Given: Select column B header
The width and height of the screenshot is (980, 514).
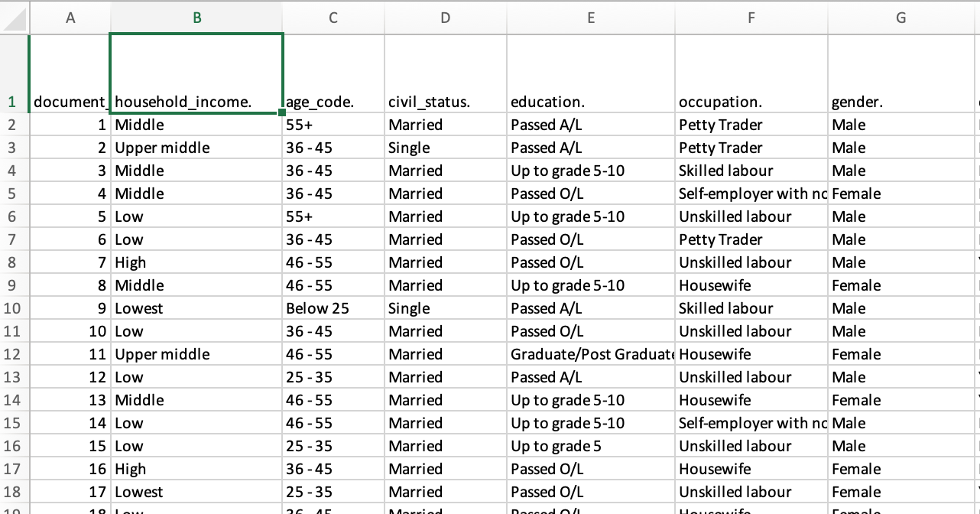Looking at the screenshot, I should click(196, 18).
